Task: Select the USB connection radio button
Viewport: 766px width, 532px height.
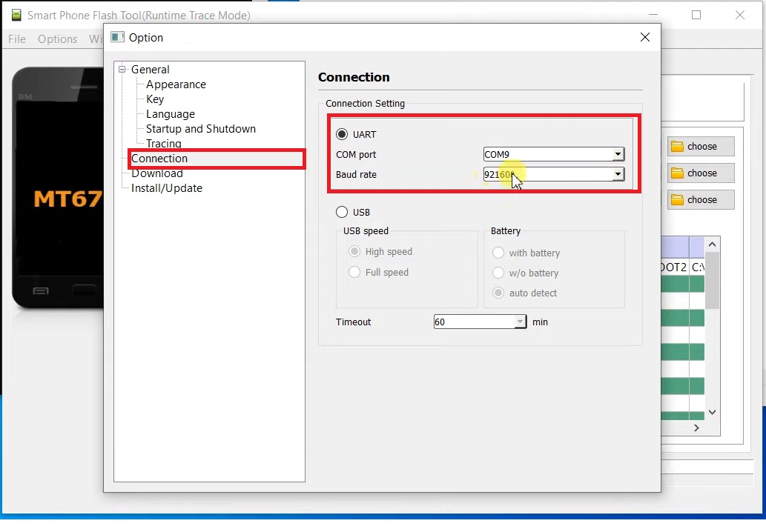Action: coord(342,213)
